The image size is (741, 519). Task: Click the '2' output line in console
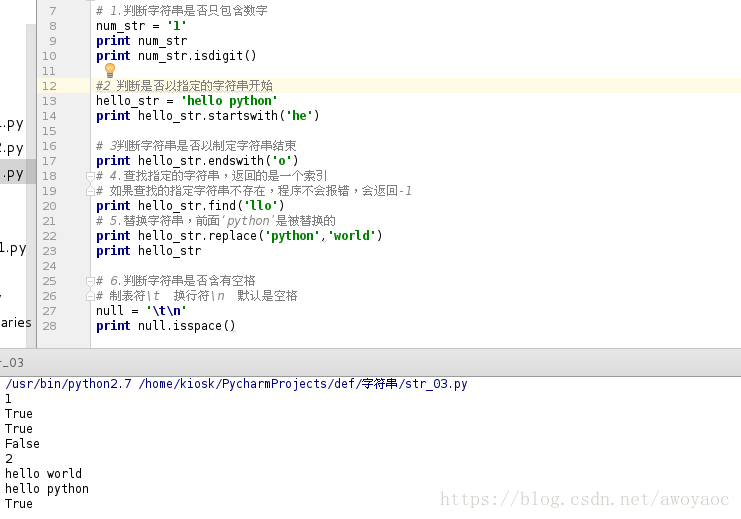point(9,459)
